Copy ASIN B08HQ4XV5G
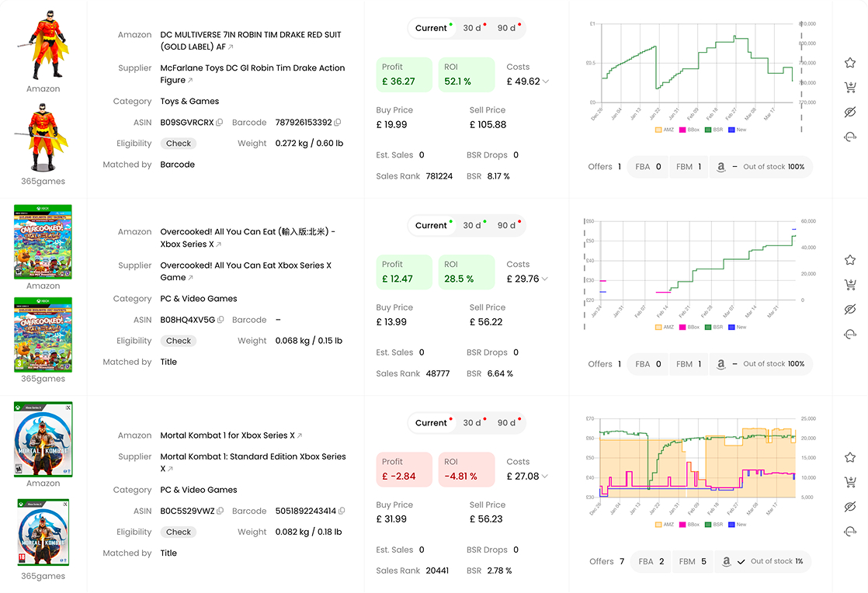 click(220, 320)
